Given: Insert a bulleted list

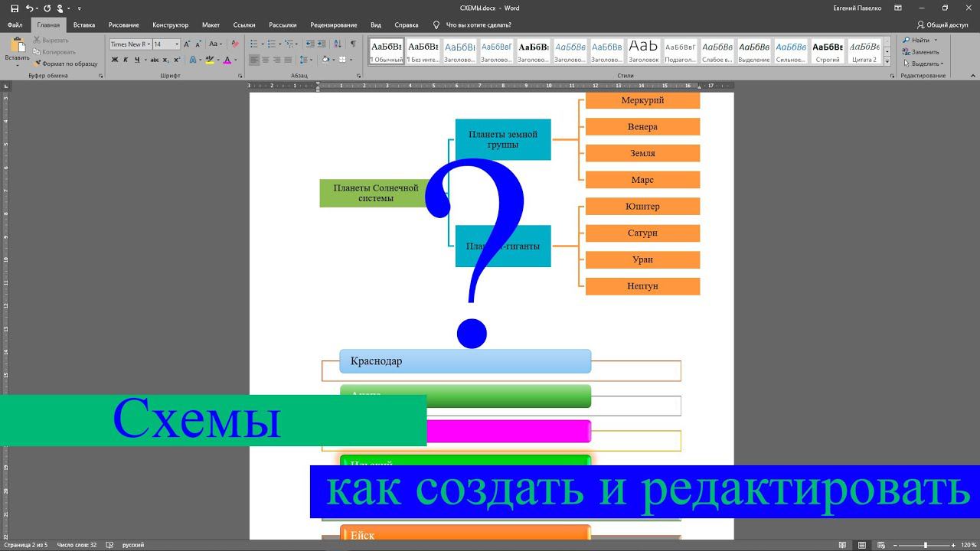Looking at the screenshot, I should pyautogui.click(x=254, y=44).
